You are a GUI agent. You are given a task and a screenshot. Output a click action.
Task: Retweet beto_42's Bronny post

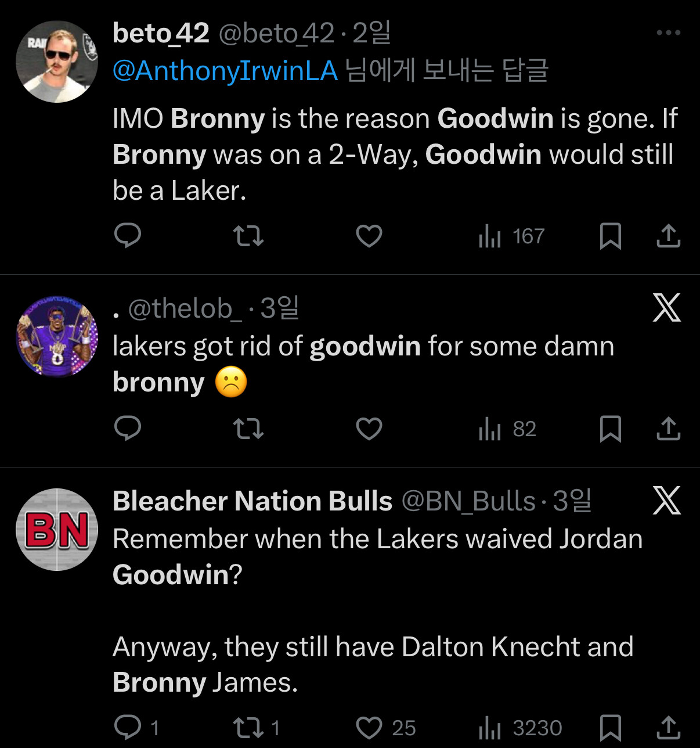pyautogui.click(x=248, y=236)
